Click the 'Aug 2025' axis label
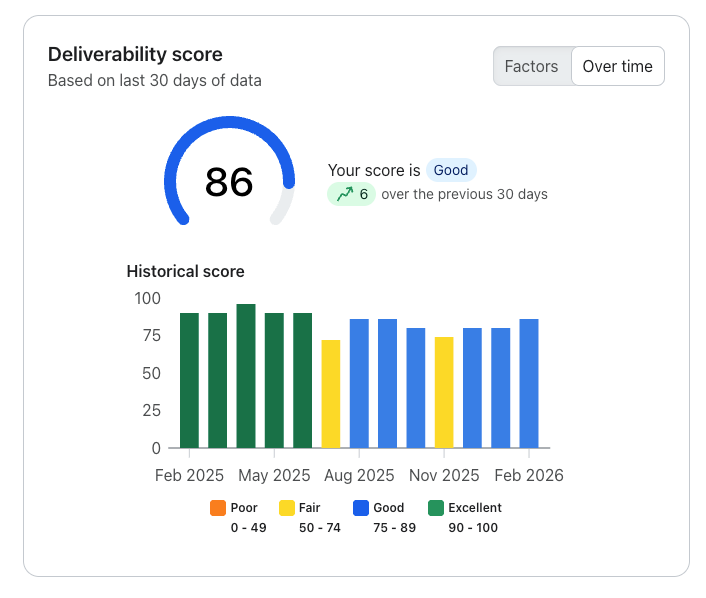The image size is (706, 598). [359, 476]
